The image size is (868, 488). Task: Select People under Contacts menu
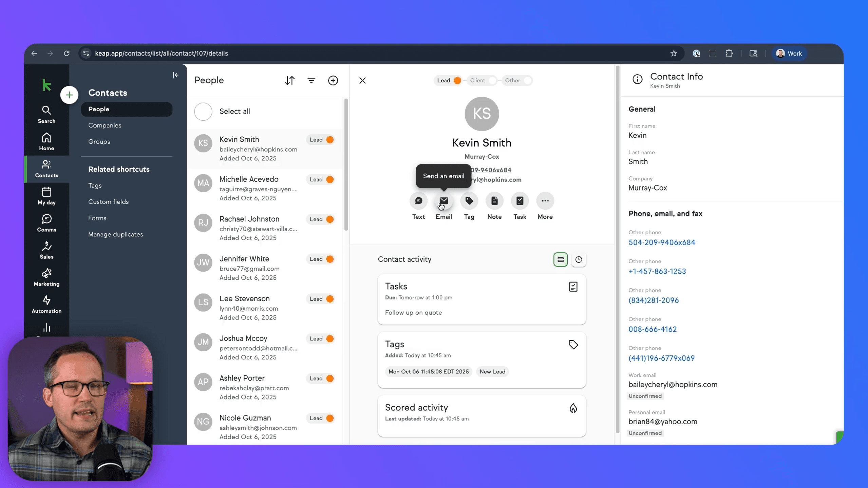pyautogui.click(x=99, y=109)
